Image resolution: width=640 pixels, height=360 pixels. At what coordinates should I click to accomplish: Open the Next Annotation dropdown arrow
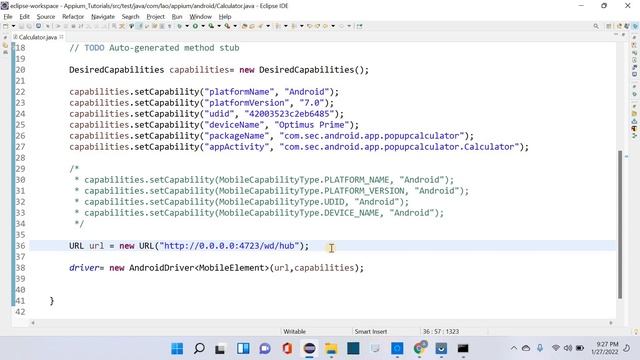(285, 26)
